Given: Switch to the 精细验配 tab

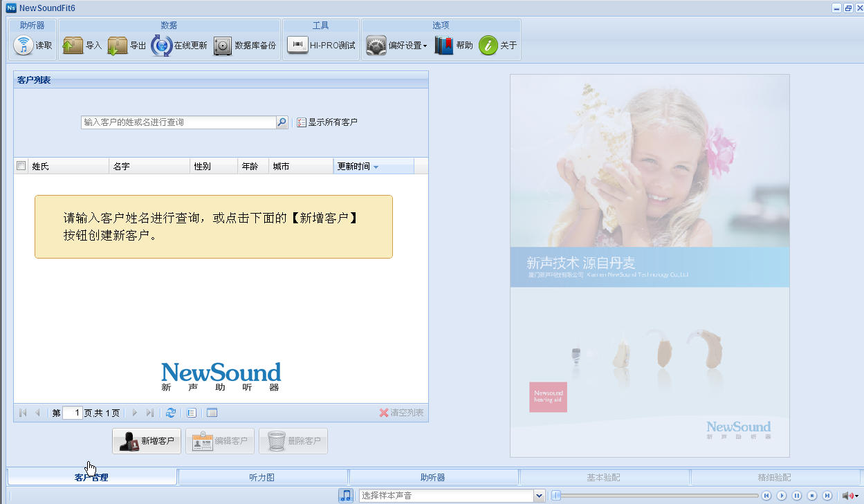Looking at the screenshot, I should click(775, 477).
